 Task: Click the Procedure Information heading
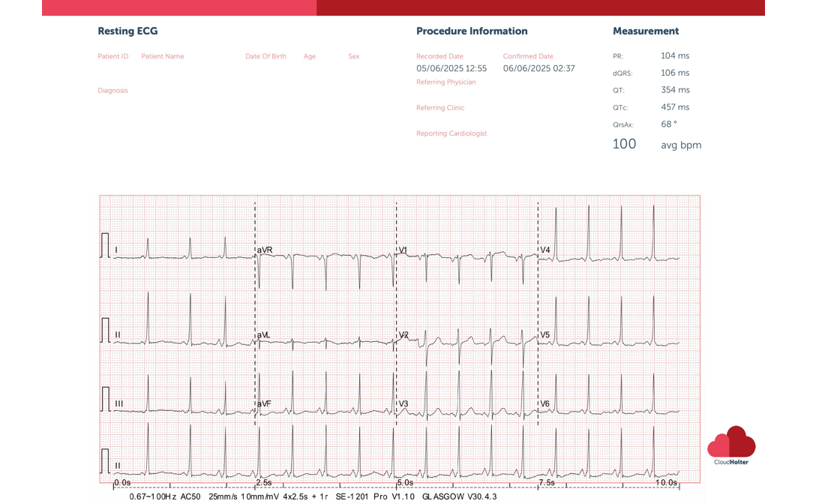(x=472, y=31)
